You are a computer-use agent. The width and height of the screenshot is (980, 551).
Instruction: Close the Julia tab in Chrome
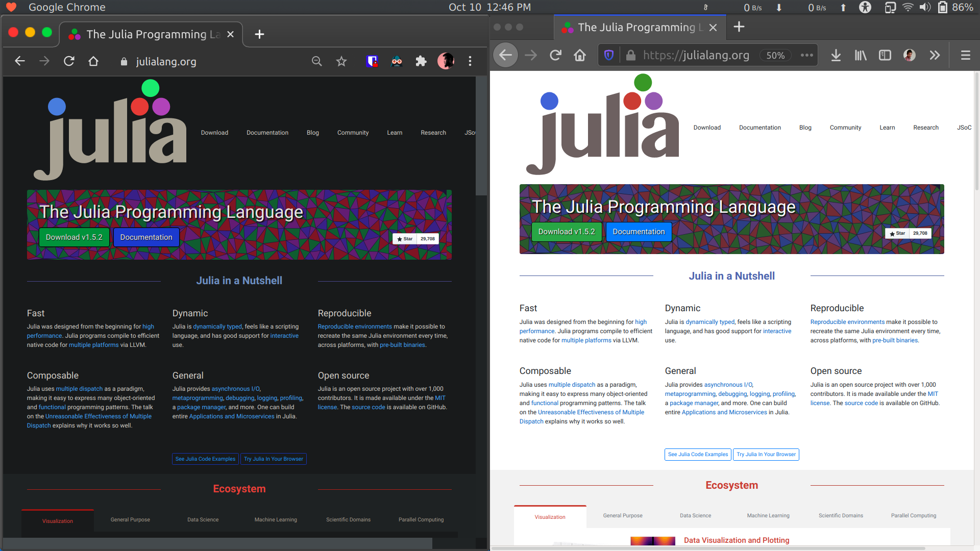(230, 34)
